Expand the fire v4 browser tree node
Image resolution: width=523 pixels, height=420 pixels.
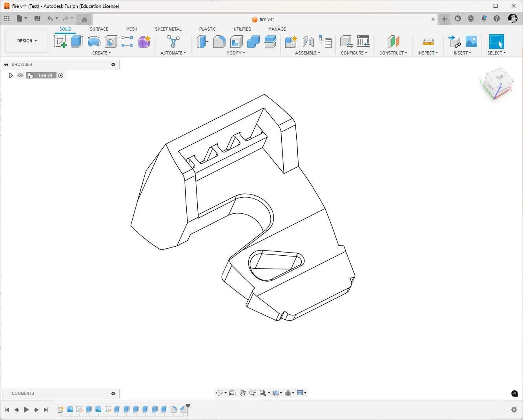(11, 75)
